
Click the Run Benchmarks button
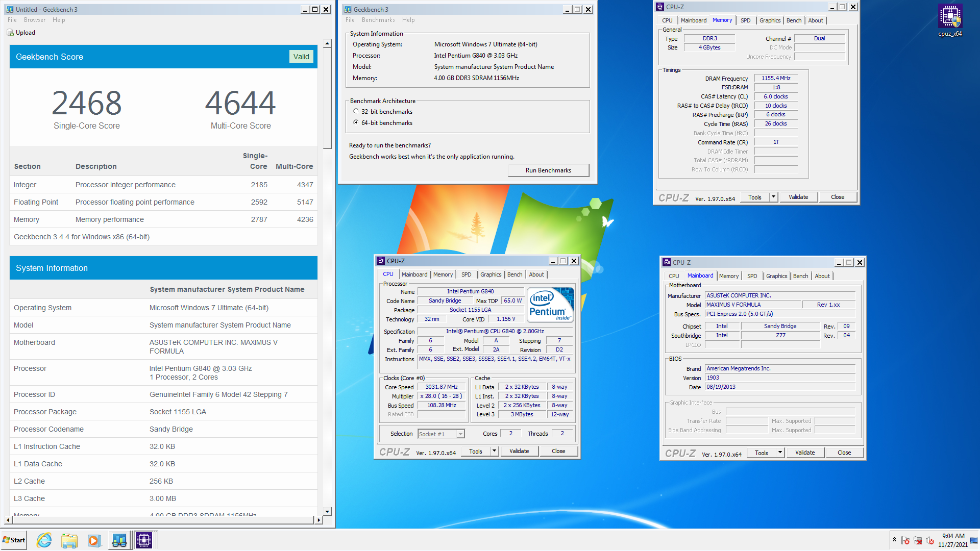[548, 170]
